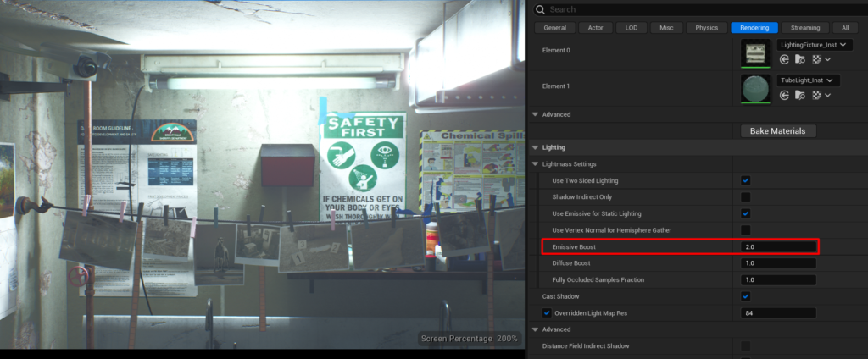Open the TubeLight_Inst material thumbnail
This screenshot has width=868, height=359.
point(755,89)
